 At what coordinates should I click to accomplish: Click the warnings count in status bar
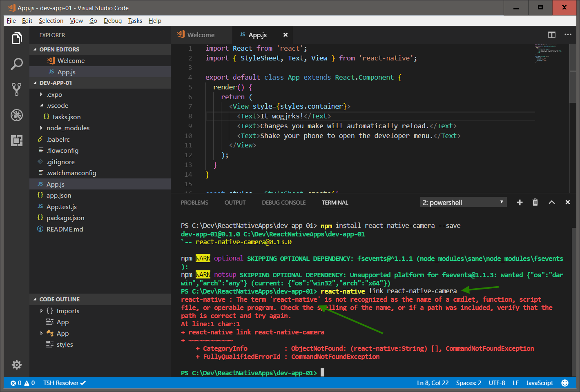point(29,383)
